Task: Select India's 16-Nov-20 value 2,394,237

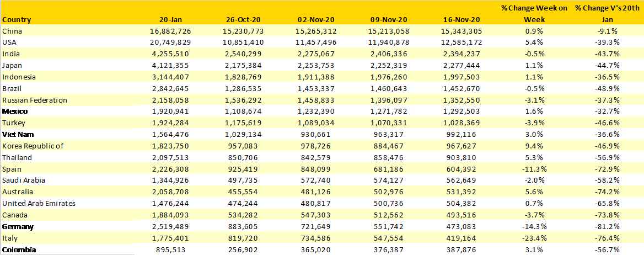Action: coord(463,54)
